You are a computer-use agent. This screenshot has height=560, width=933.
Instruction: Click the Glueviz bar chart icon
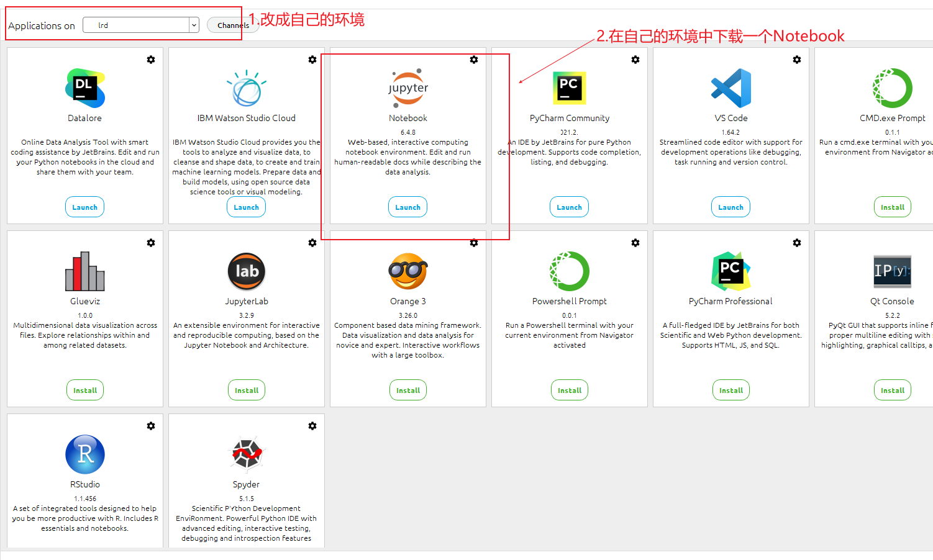[85, 271]
